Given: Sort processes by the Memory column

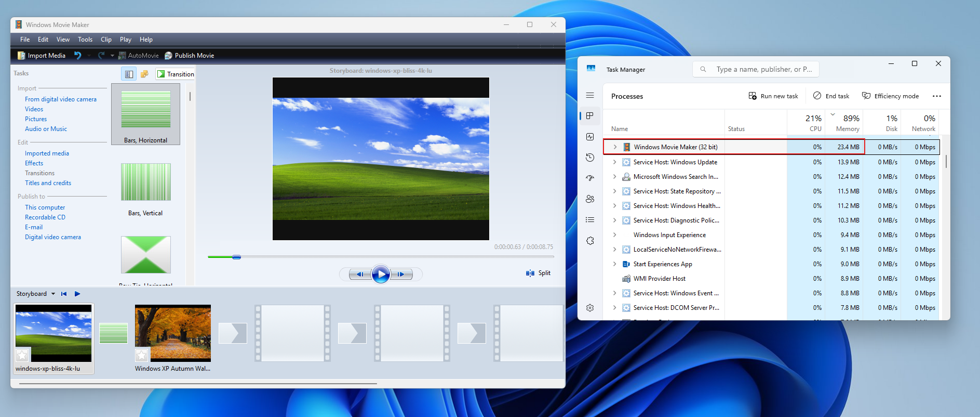Looking at the screenshot, I should point(844,123).
